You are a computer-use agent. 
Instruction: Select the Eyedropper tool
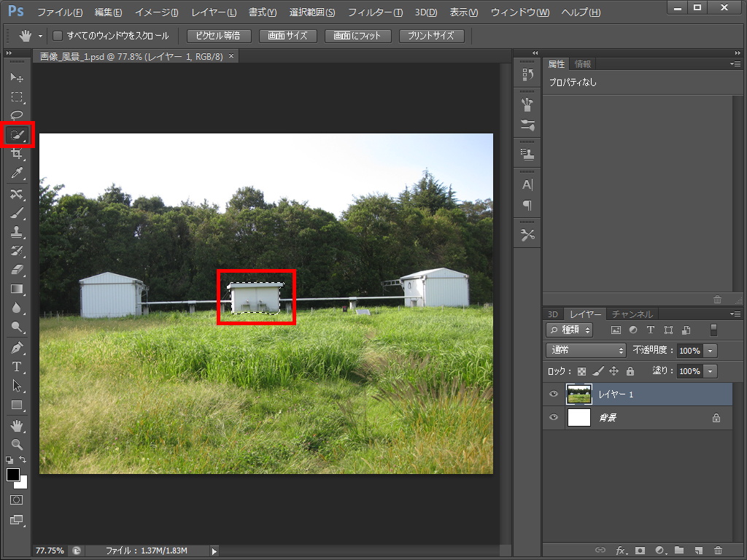[x=18, y=173]
